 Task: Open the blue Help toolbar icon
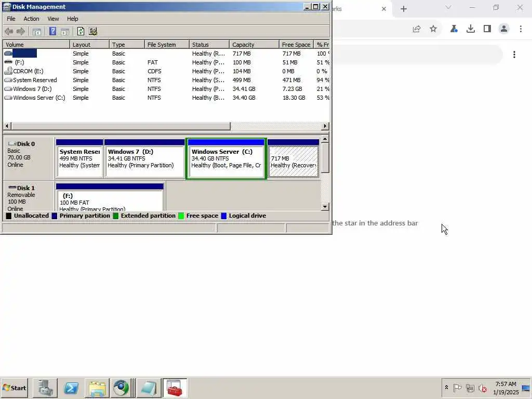point(52,32)
